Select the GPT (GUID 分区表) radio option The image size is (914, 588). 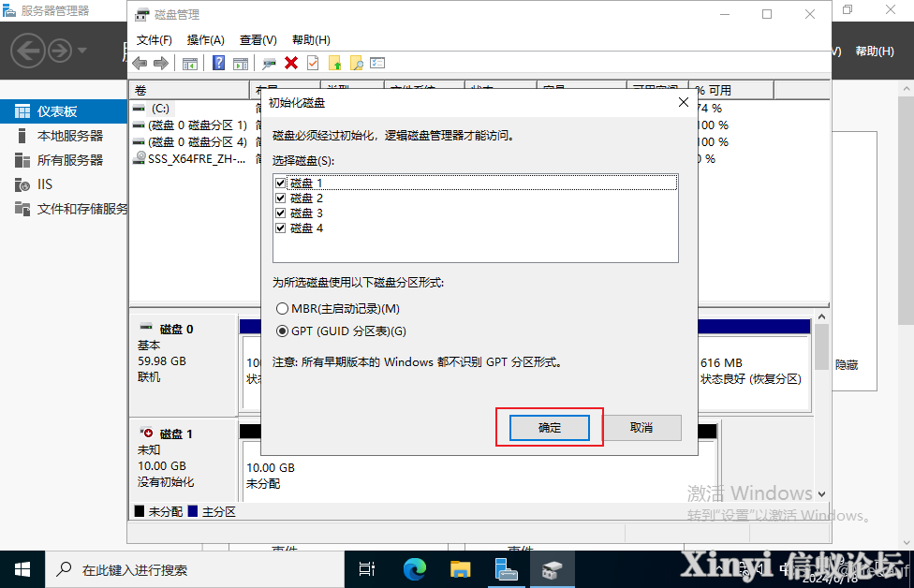click(x=282, y=331)
